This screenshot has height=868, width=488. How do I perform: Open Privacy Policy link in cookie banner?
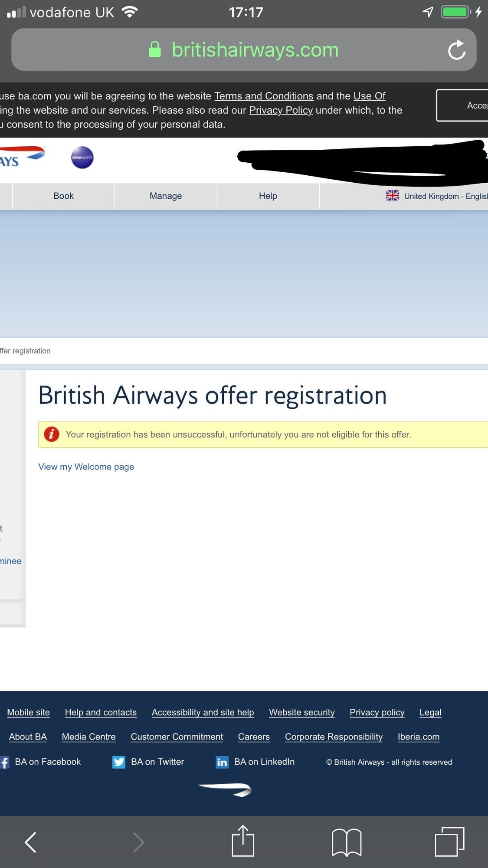tap(281, 110)
